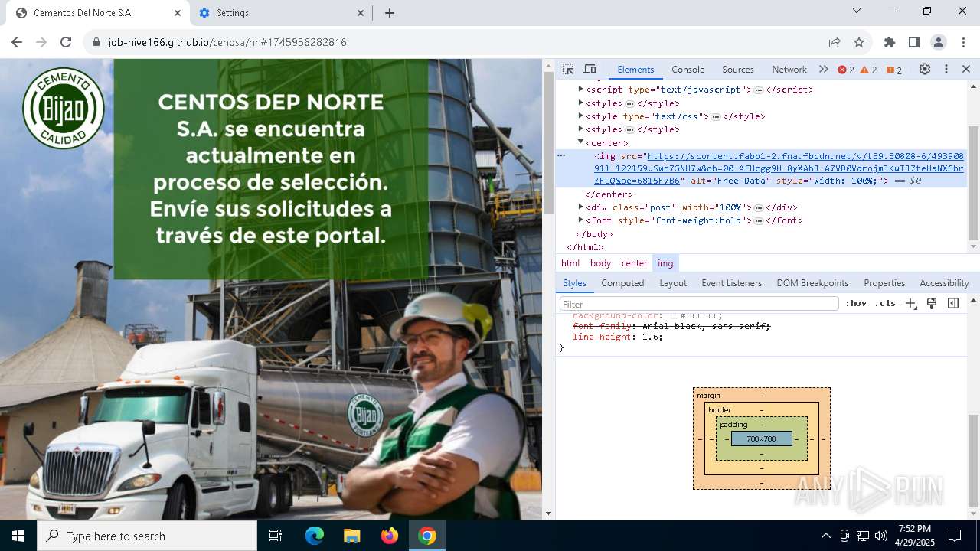Open the orange issues count badge

pos(894,70)
